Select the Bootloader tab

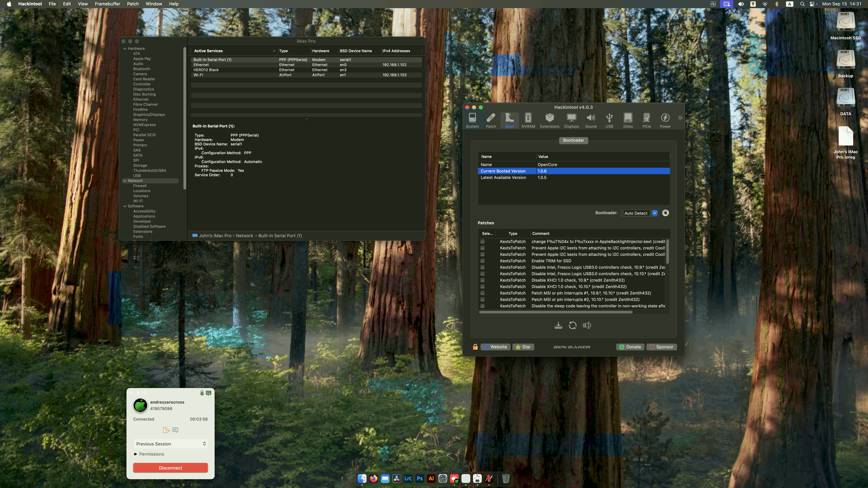pos(574,140)
